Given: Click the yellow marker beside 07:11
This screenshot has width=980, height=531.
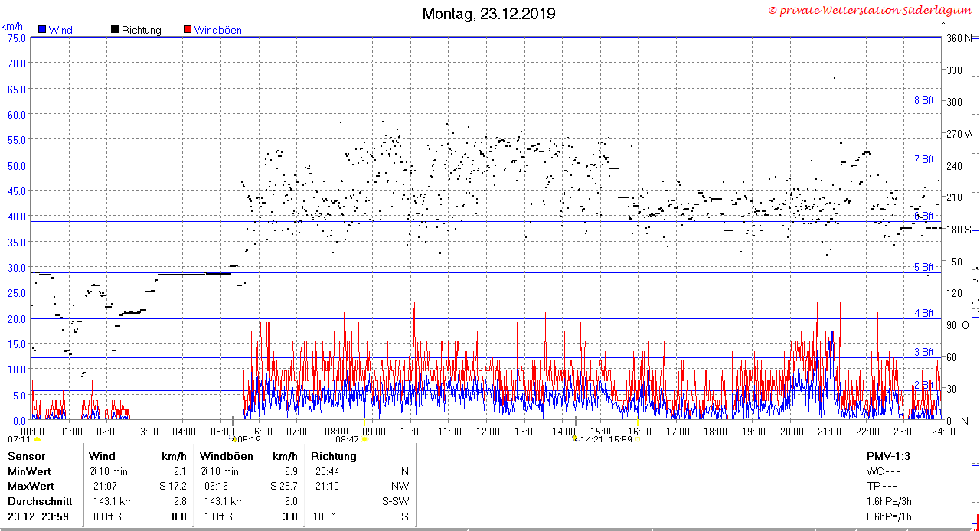Looking at the screenshot, I should 37,439.
